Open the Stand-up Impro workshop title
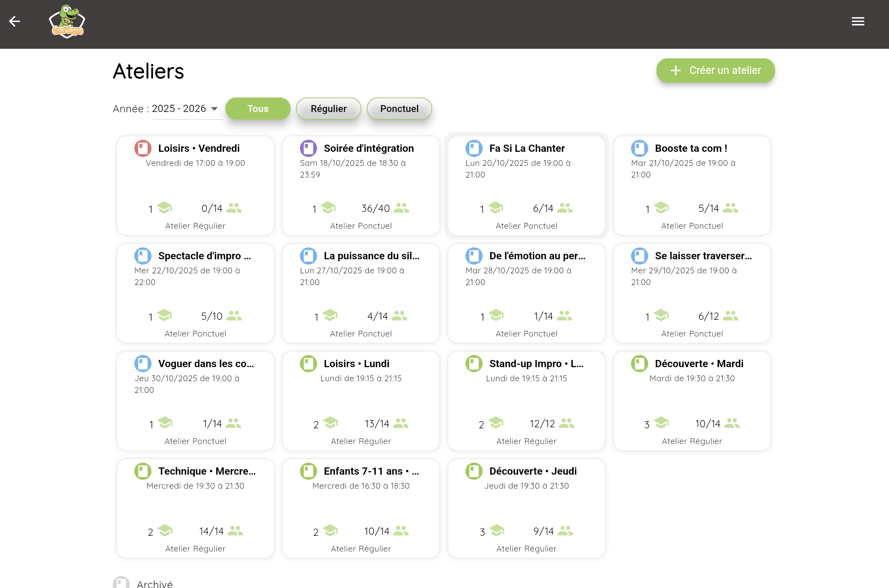The height and width of the screenshot is (588, 889). point(536,363)
